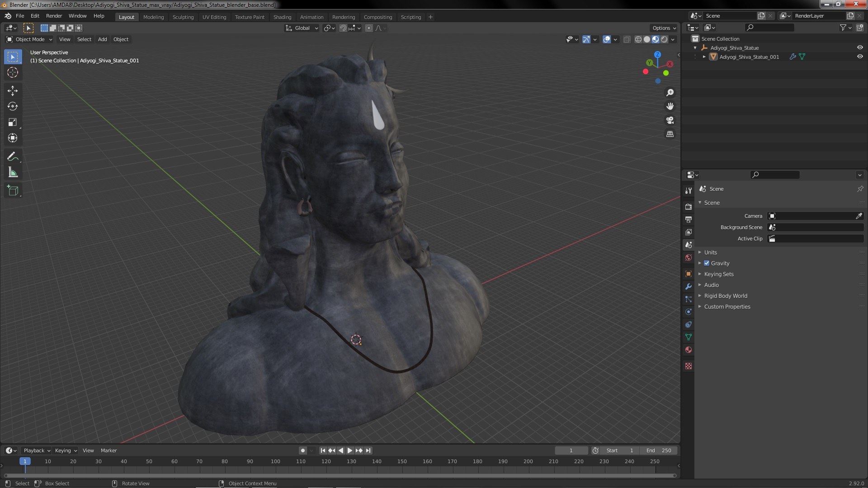Open the Render properties tab
This screenshot has height=488, width=868.
coord(689,206)
